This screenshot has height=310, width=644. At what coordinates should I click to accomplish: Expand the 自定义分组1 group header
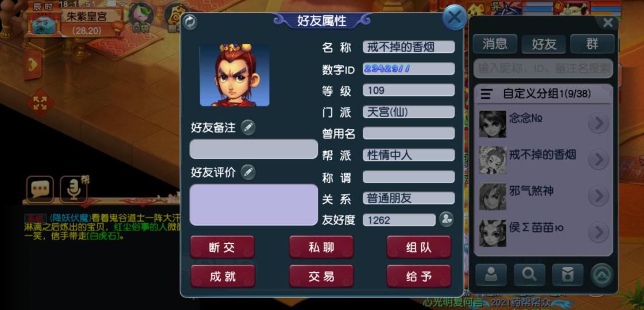pyautogui.click(x=544, y=94)
